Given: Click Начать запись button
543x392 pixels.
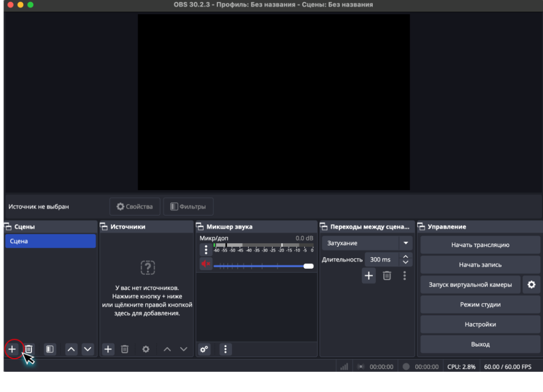Looking at the screenshot, I should coord(480,264).
